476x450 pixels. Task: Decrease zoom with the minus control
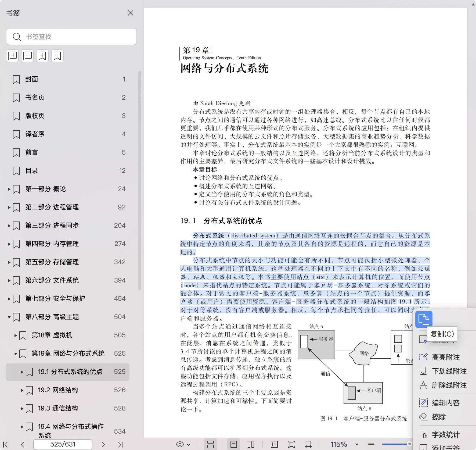(371, 444)
